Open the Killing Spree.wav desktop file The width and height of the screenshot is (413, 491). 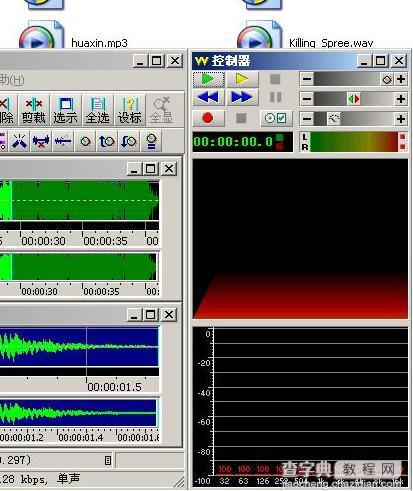pyautogui.click(x=331, y=43)
